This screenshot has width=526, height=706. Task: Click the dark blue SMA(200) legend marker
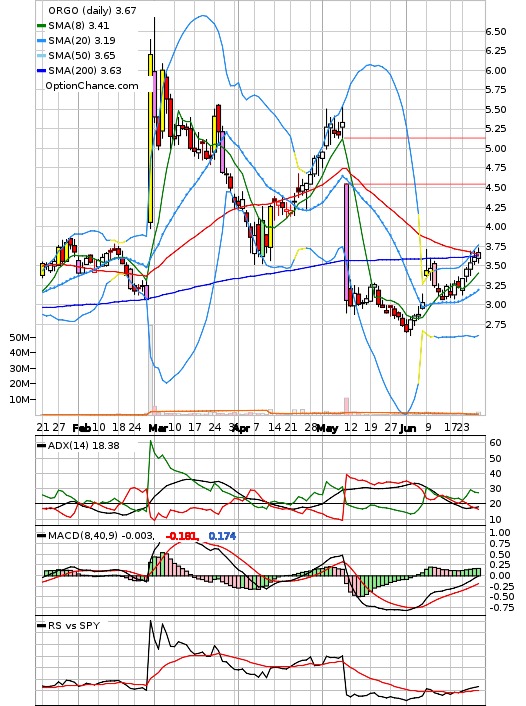click(x=41, y=71)
